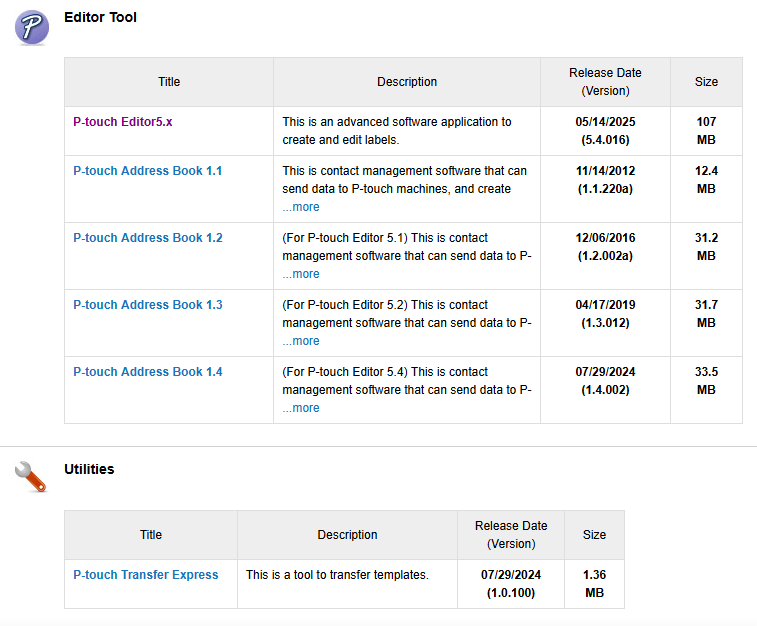
Task: Click the Editor Tool section heading
Action: tap(100, 17)
